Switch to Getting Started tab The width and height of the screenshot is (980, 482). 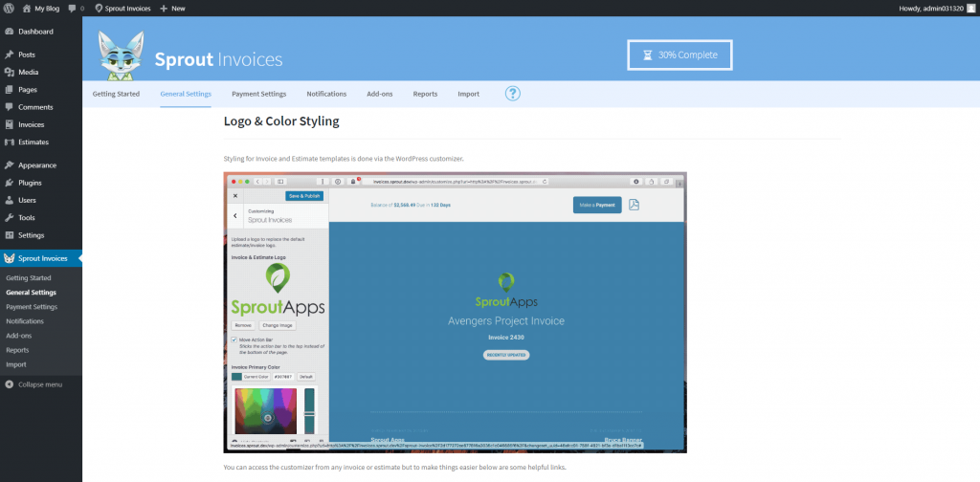[116, 94]
